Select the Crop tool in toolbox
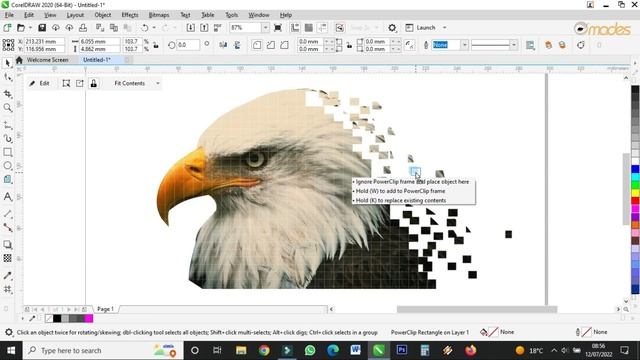Viewport: 640px width, 360px height. click(x=7, y=94)
